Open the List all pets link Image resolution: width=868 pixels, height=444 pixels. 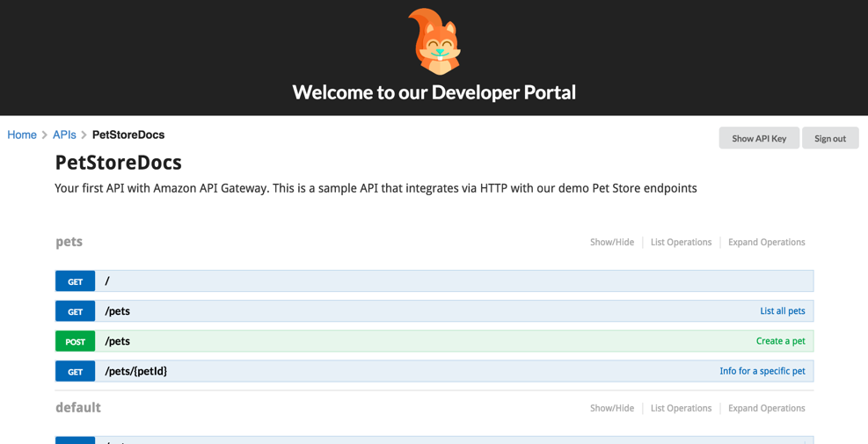pyautogui.click(x=782, y=311)
